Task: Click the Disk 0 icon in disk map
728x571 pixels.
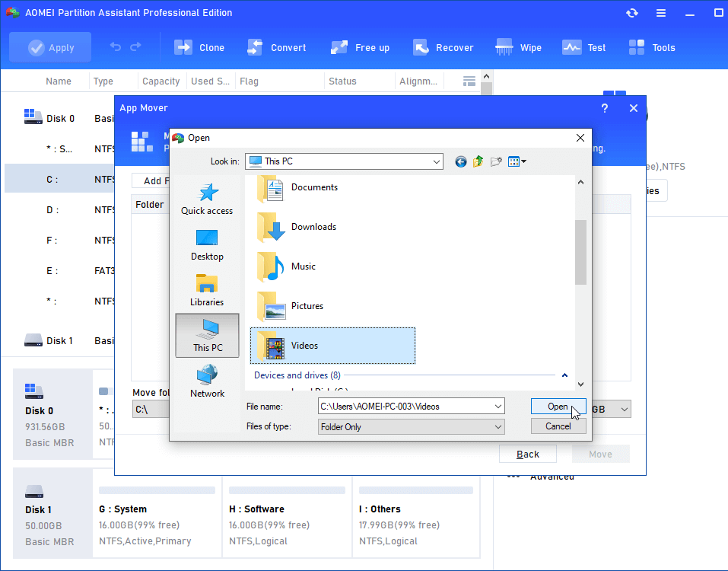Action: [34, 391]
